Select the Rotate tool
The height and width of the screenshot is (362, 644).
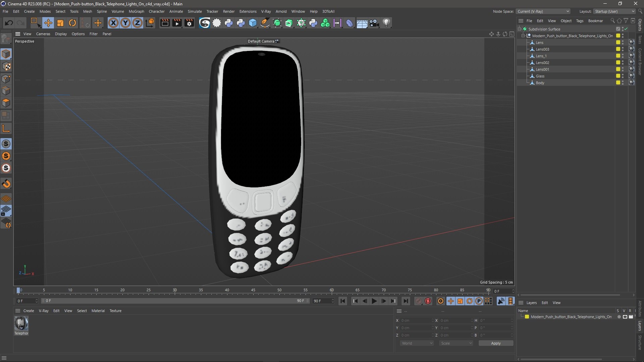[72, 23]
